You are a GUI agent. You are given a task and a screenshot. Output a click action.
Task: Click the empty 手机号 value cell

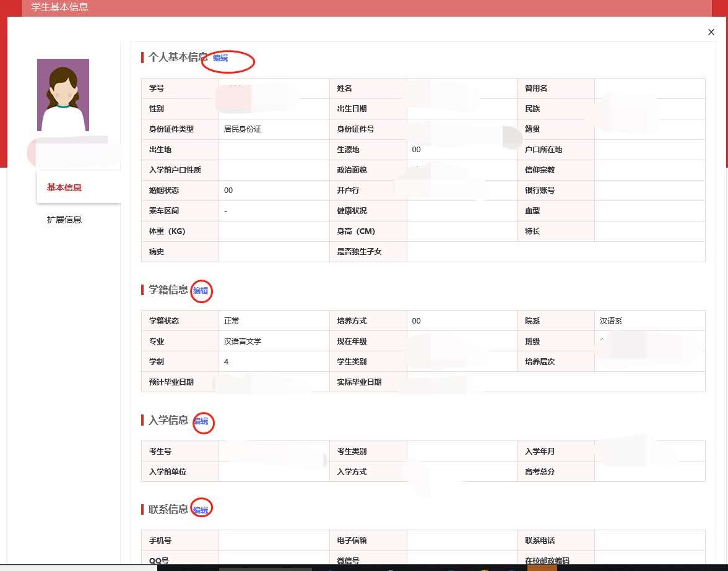274,541
